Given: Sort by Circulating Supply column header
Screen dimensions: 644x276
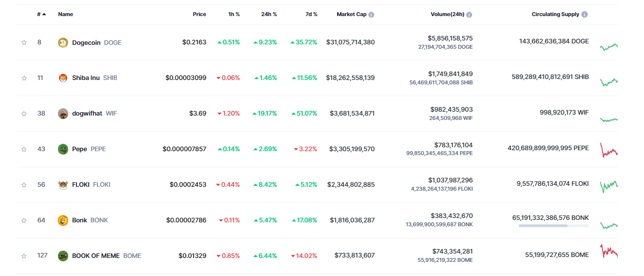Looking at the screenshot, I should (555, 14).
